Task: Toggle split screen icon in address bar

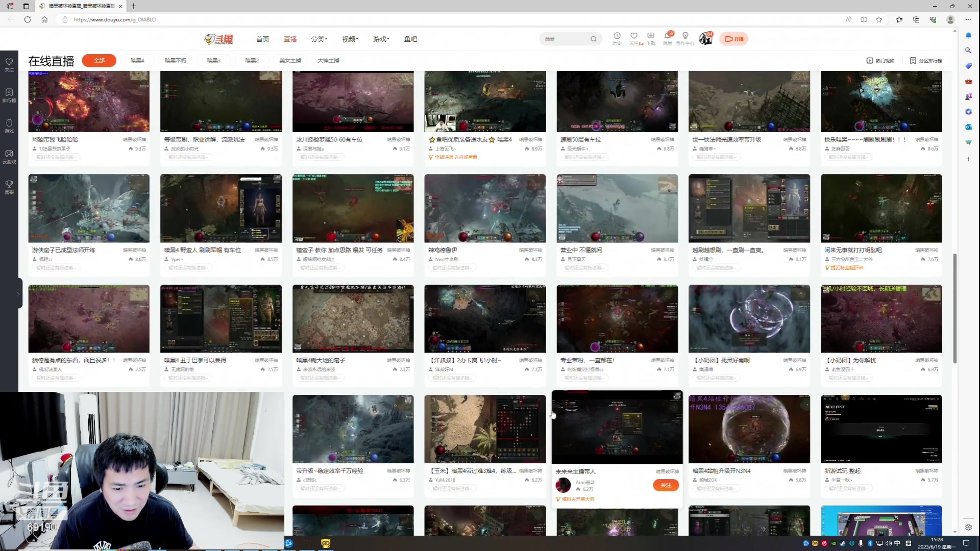Action: click(x=864, y=19)
